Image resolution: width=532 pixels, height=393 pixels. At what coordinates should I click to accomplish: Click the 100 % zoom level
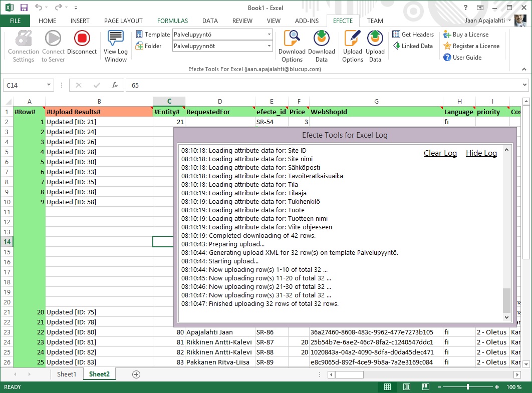[x=513, y=387]
